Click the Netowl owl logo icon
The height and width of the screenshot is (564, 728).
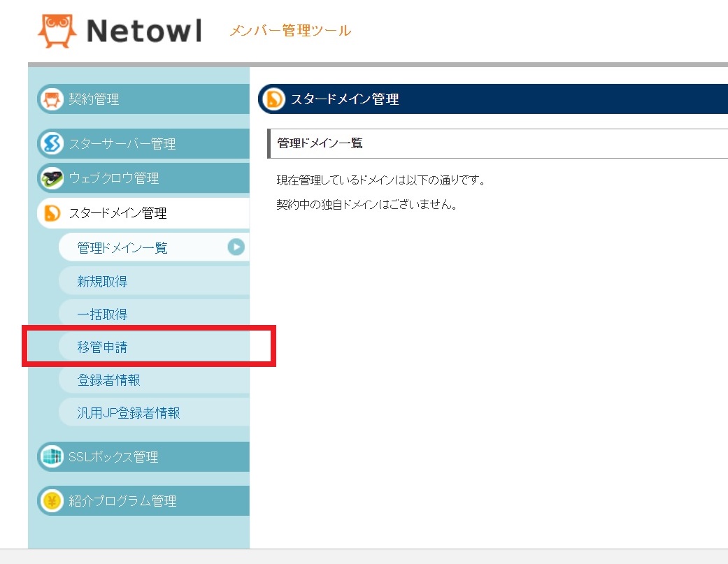point(57,31)
